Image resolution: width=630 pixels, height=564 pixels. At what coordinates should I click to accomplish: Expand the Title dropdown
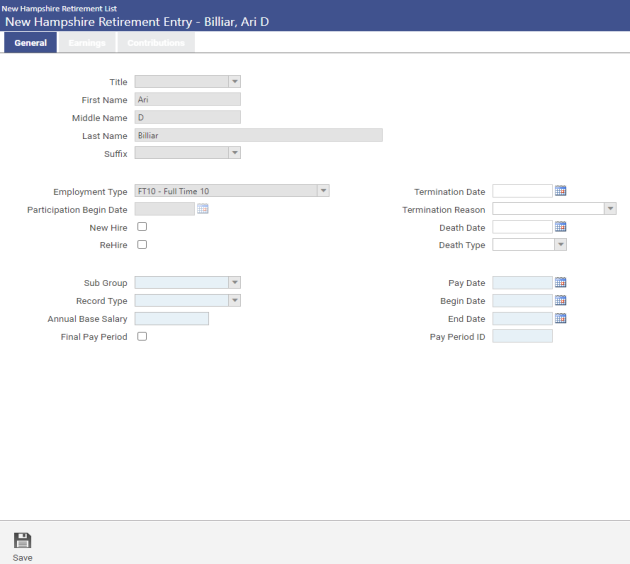pos(234,82)
